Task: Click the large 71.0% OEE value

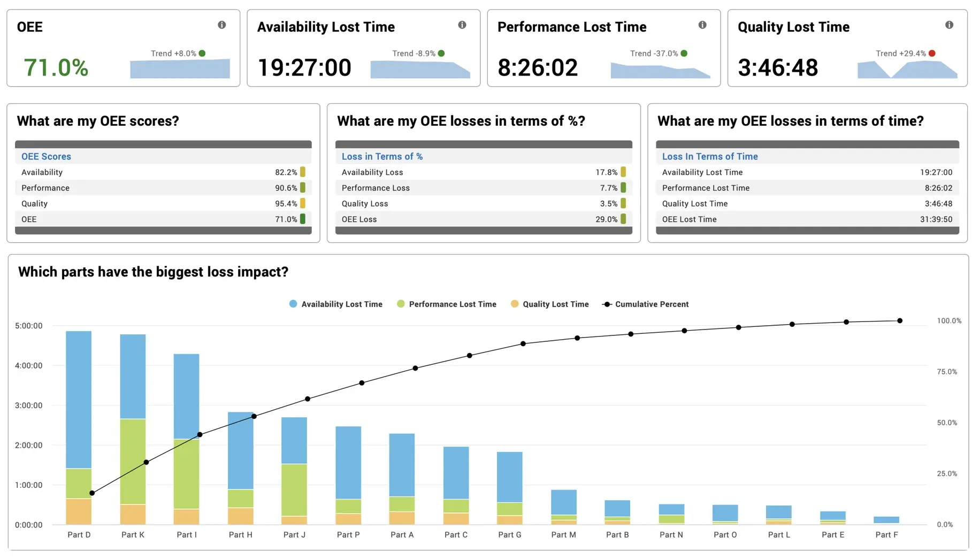Action: pos(56,68)
